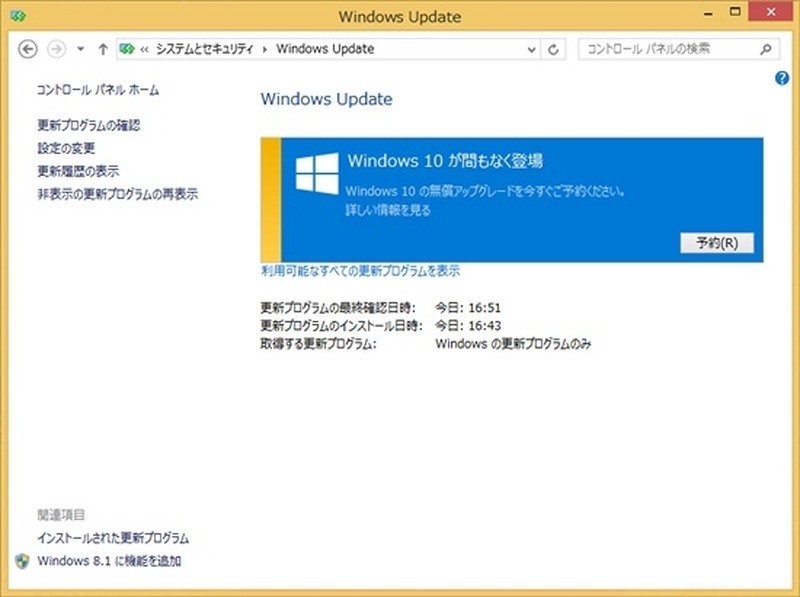Click 利用可能なすべての更新プログラムを表示 link
Screen dimensions: 800x597
(x=360, y=271)
